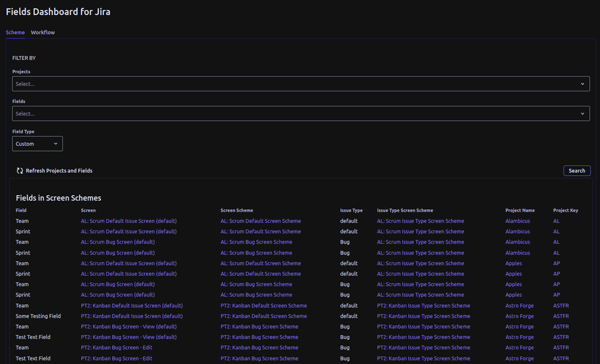The height and width of the screenshot is (364, 600).
Task: Open the PT2: Kanban Issue Type Screen Scheme link
Action: pos(423,306)
